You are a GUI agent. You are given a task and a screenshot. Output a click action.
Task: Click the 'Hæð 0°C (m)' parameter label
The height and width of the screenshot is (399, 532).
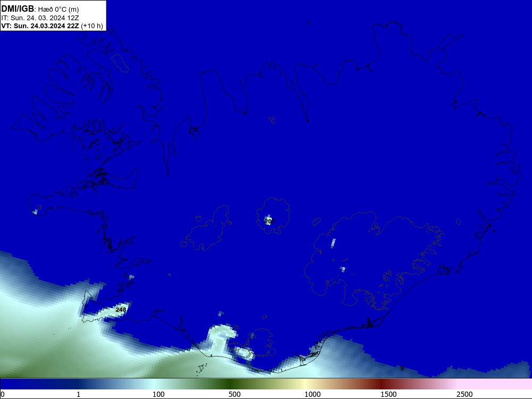coord(59,10)
